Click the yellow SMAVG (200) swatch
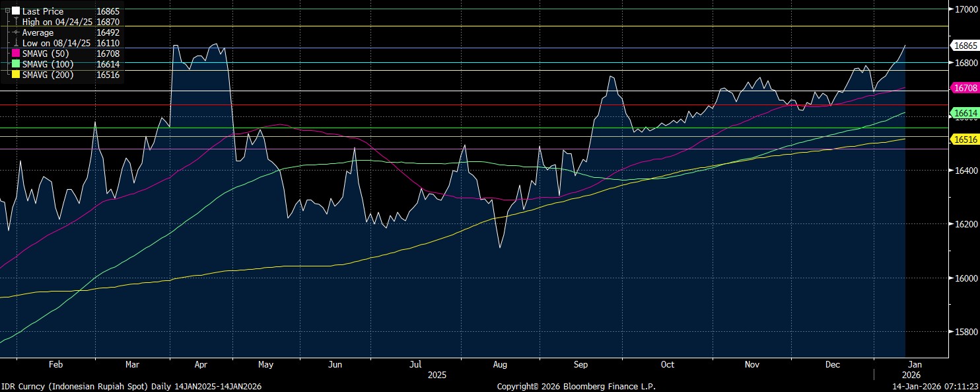980x392 pixels. tap(16, 75)
